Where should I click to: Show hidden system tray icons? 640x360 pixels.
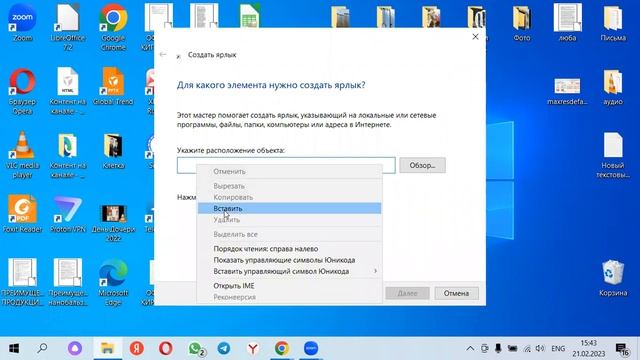pyautogui.click(x=470, y=349)
